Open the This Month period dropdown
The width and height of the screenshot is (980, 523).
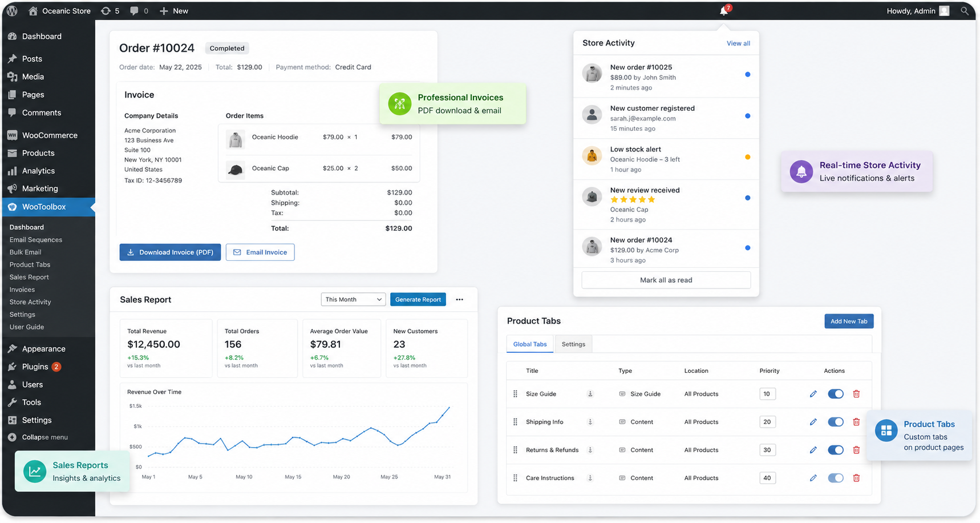tap(353, 300)
